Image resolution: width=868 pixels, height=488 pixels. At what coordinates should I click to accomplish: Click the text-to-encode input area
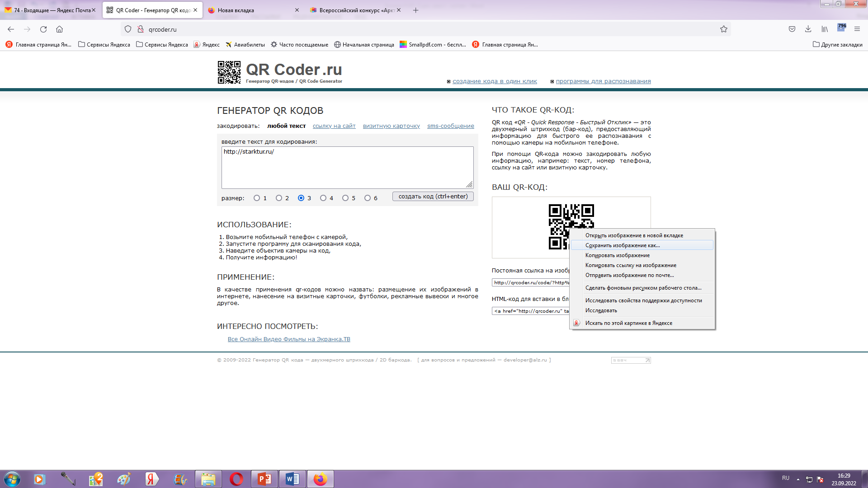pos(347,167)
